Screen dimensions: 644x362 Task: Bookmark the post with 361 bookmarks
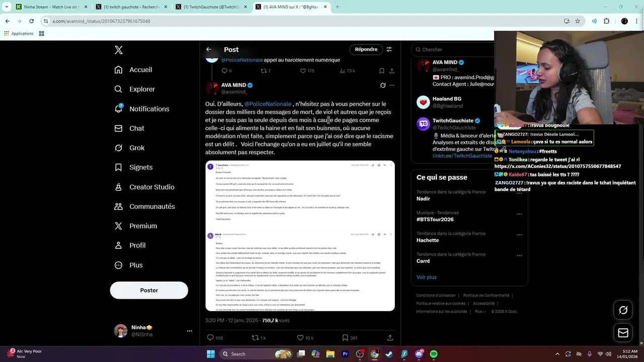(345, 338)
